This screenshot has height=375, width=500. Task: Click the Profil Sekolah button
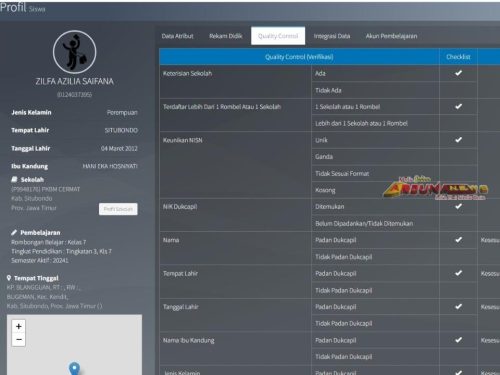pos(118,209)
